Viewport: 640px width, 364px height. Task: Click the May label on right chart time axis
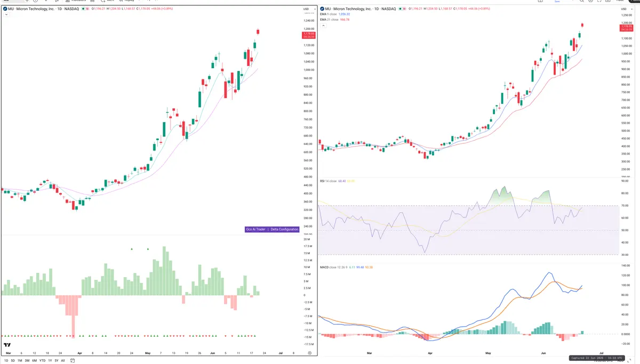pyautogui.click(x=489, y=353)
